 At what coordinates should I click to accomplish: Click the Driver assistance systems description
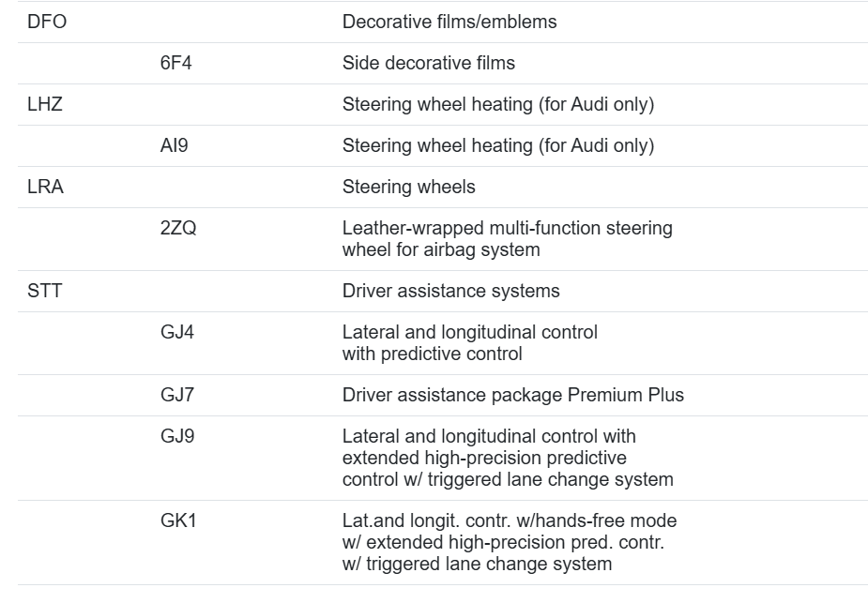[451, 291]
